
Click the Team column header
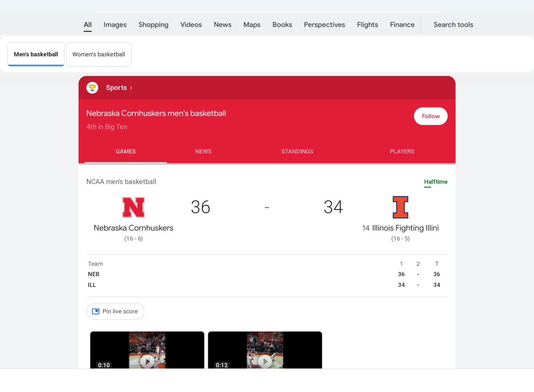click(x=95, y=264)
